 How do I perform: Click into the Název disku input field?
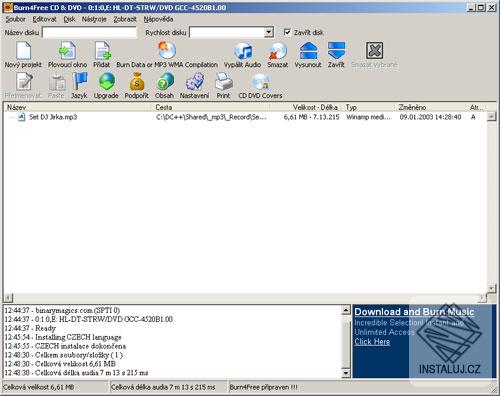click(89, 32)
